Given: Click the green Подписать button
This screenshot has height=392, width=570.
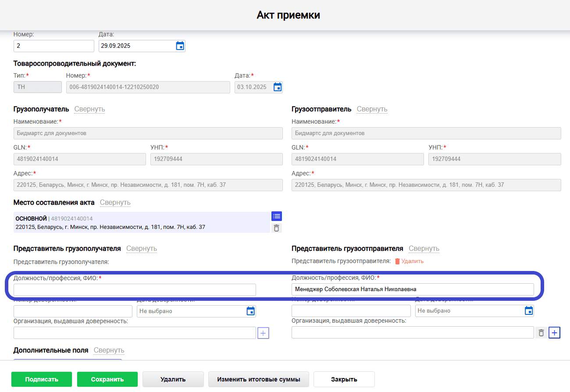Looking at the screenshot, I should [41, 379].
